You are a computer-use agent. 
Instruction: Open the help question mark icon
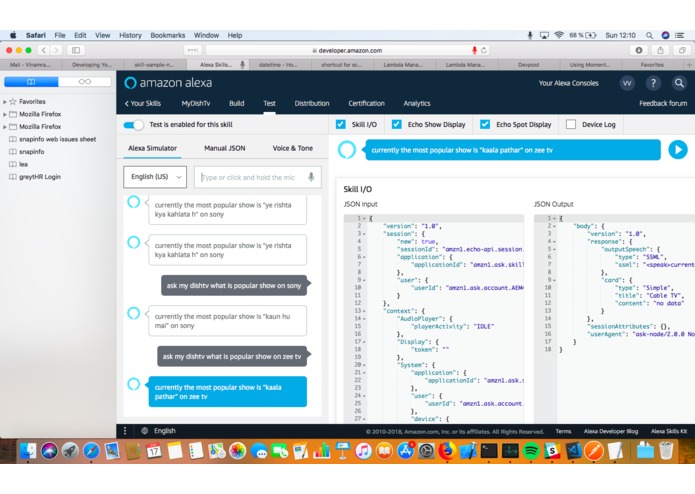[653, 83]
